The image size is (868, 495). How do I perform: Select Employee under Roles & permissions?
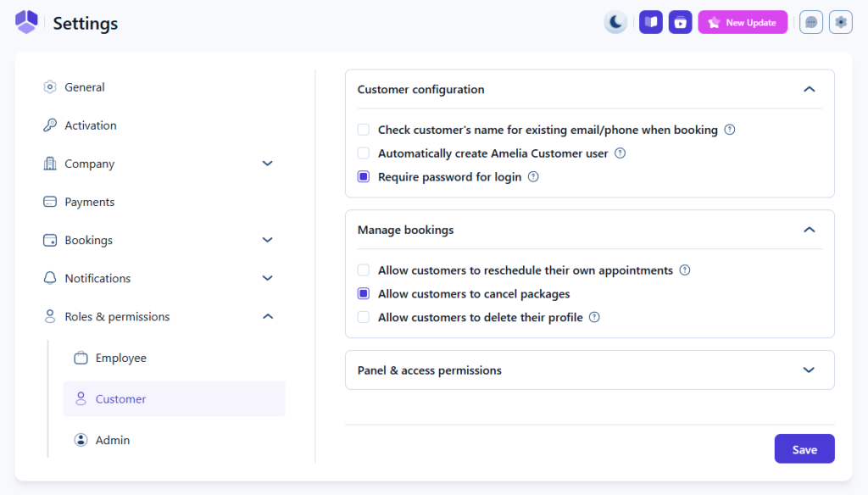point(120,358)
